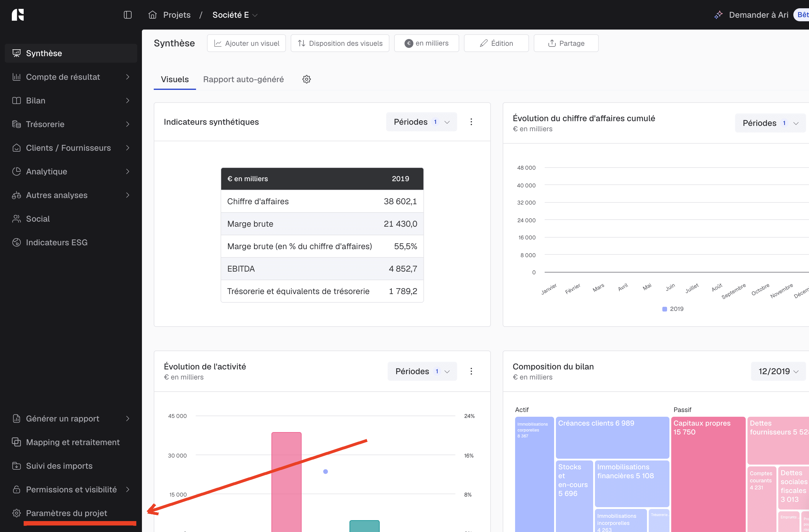Expand the Permissions et visibilité chevron
The image size is (809, 532).
click(128, 489)
